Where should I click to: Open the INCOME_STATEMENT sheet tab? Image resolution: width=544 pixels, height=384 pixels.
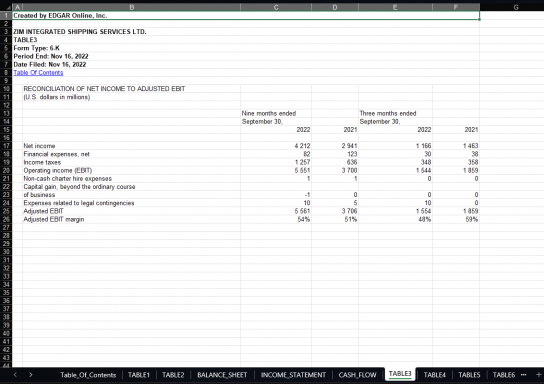[293, 375]
